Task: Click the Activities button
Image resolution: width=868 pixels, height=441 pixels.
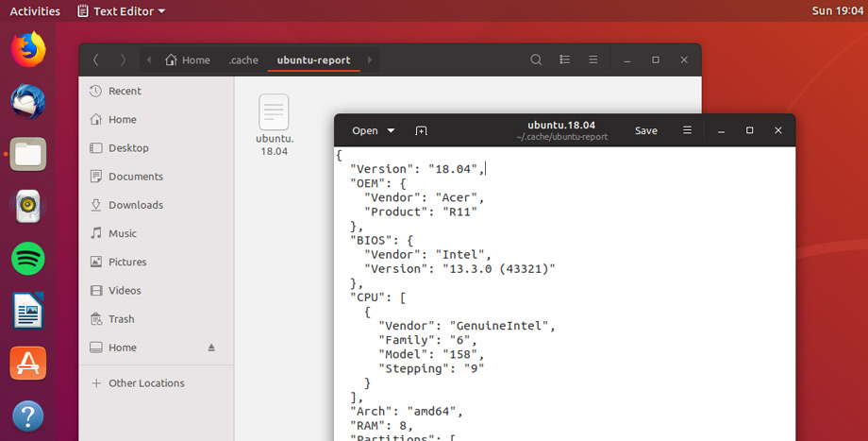Action: tap(35, 11)
